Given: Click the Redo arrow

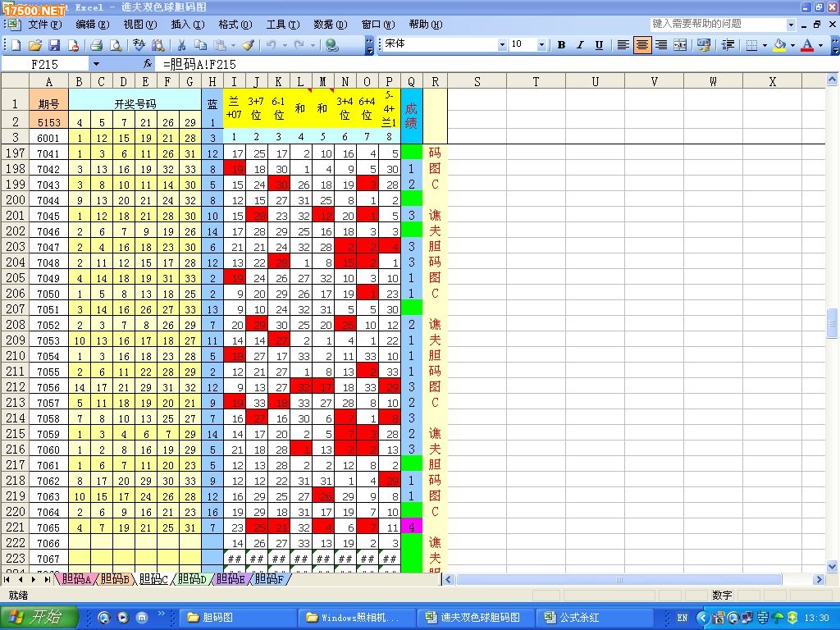Looking at the screenshot, I should [299, 45].
